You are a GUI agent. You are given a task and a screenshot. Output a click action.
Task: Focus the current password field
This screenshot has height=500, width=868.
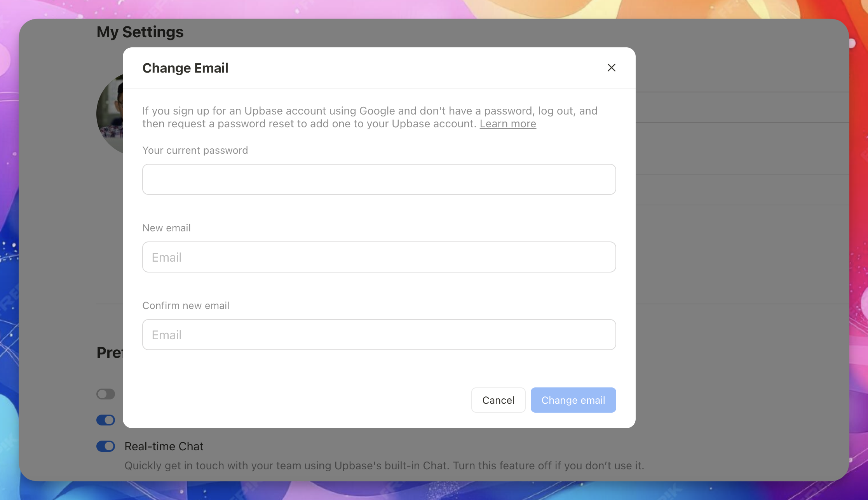[379, 179]
